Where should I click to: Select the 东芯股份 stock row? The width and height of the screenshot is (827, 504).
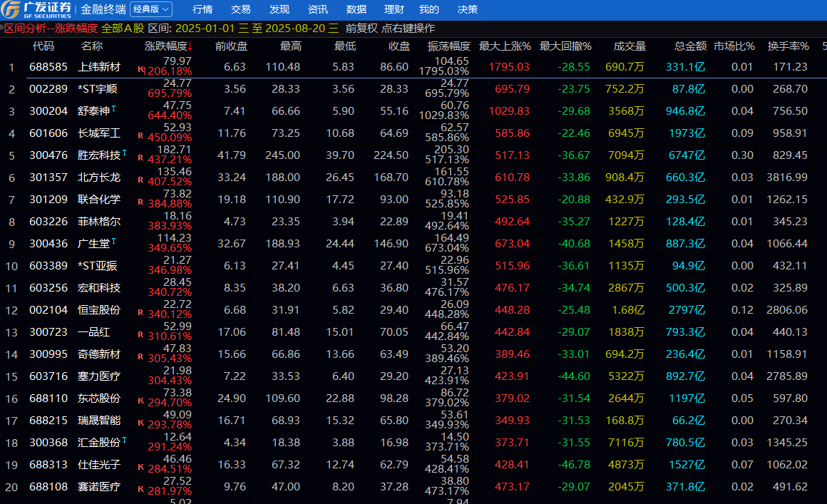pyautogui.click(x=413, y=398)
